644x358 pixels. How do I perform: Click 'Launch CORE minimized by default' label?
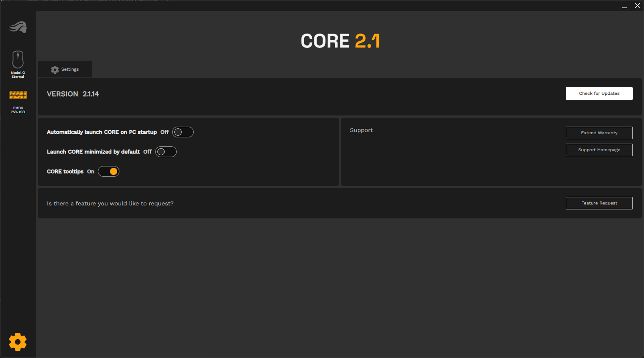(x=93, y=152)
